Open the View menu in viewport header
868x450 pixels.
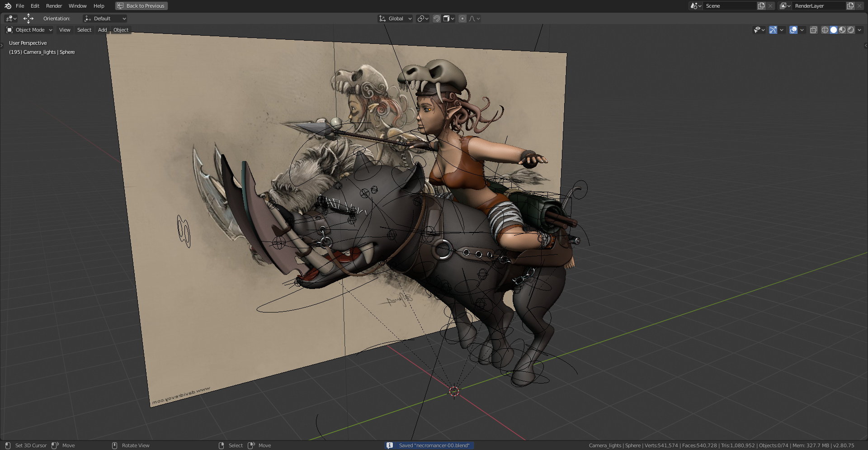65,30
